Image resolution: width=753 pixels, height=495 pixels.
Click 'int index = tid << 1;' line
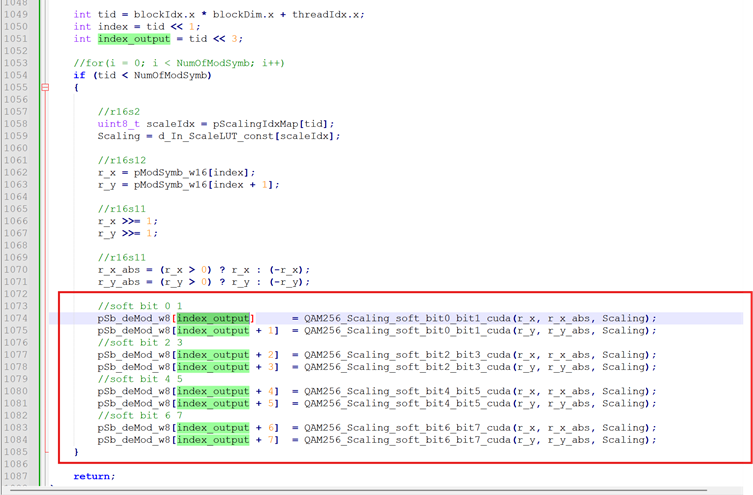point(137,27)
